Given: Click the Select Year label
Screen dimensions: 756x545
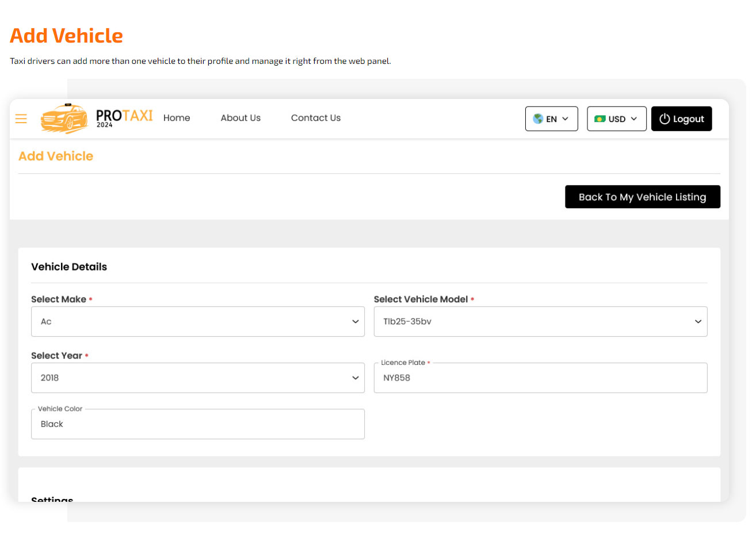Looking at the screenshot, I should pyautogui.click(x=56, y=356).
